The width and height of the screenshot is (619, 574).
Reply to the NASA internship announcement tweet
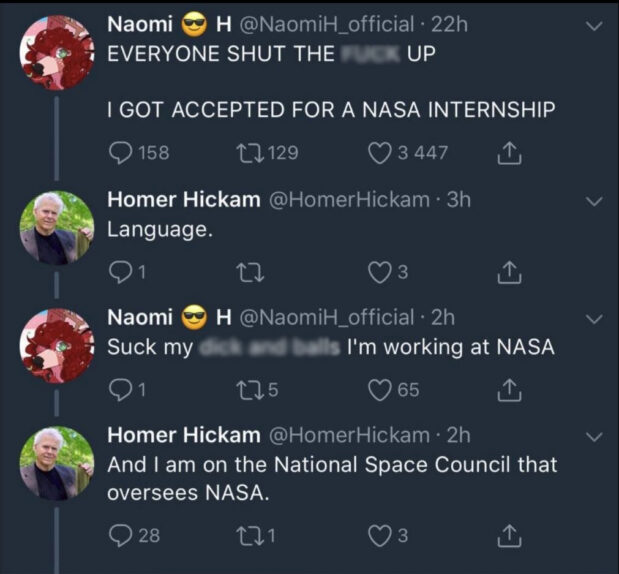click(120, 153)
